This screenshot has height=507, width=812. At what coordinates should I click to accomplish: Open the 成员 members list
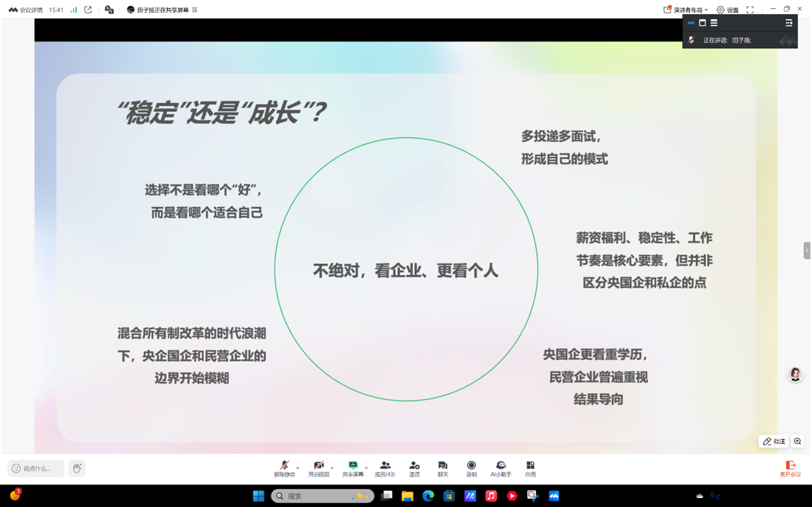tap(385, 468)
